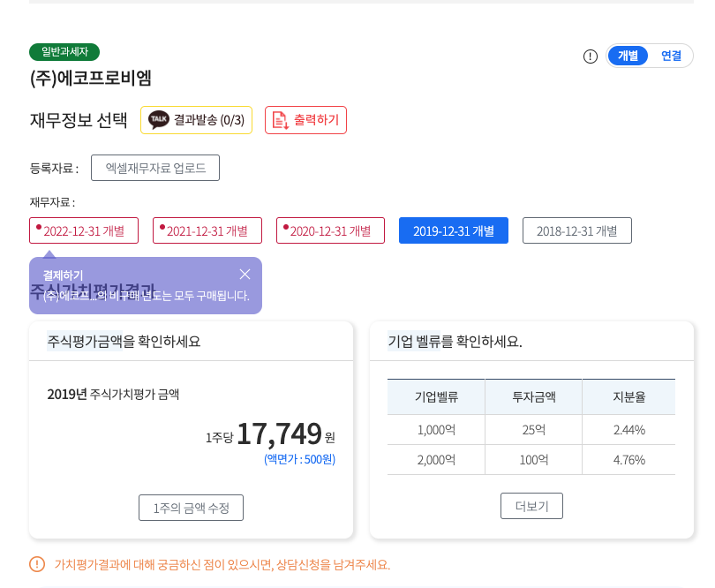Click 1주의 금액 수정 to edit share price
Viewport: 715px width, 588px height.
(x=191, y=507)
